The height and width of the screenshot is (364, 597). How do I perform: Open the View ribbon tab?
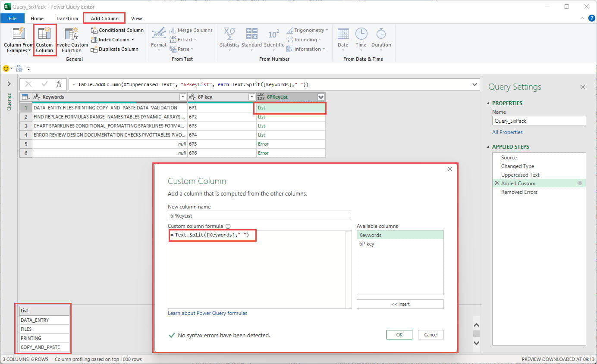tap(136, 19)
